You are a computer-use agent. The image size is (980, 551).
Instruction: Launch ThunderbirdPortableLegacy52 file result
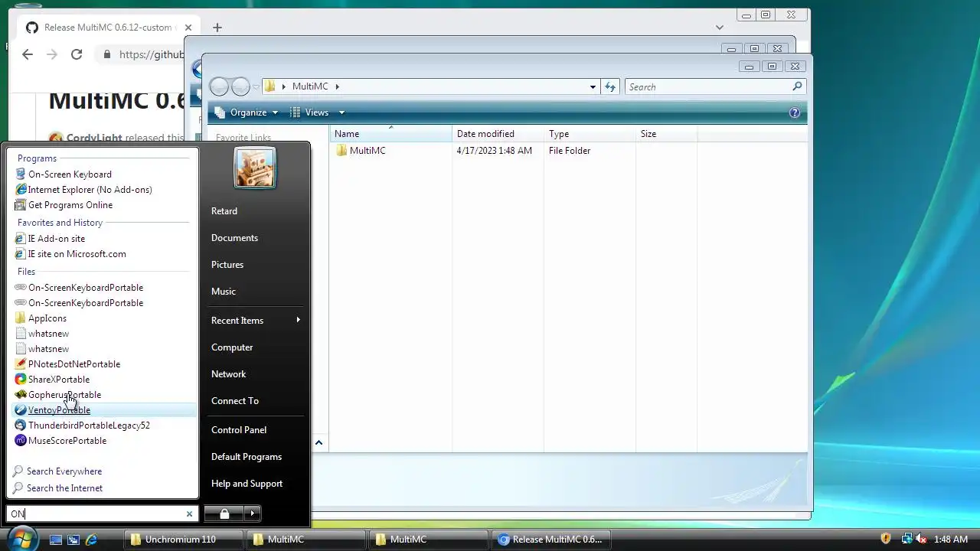coord(82,425)
